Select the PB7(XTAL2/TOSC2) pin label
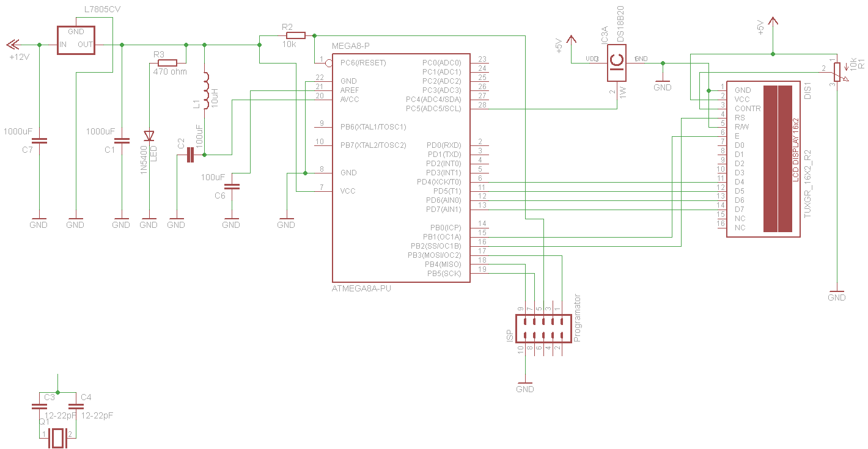Viewport: 868px width, 449px height. click(374, 145)
